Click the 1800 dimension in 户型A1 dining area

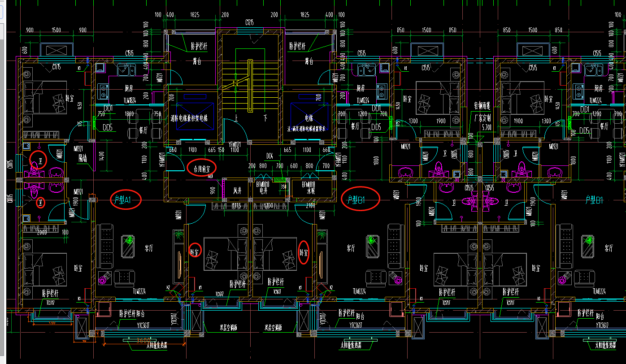129,114
